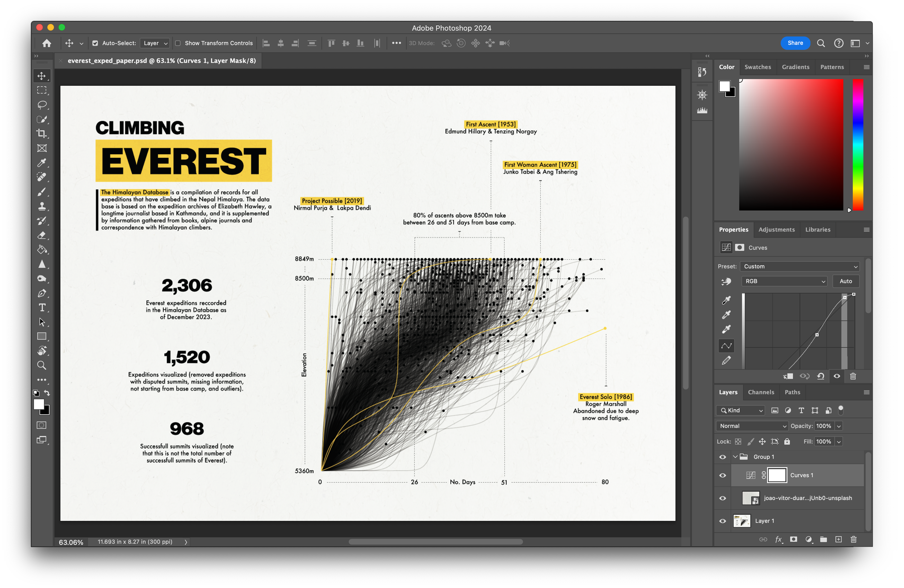This screenshot has width=904, height=588.
Task: Hide the Layer 1 layer
Action: coord(723,521)
